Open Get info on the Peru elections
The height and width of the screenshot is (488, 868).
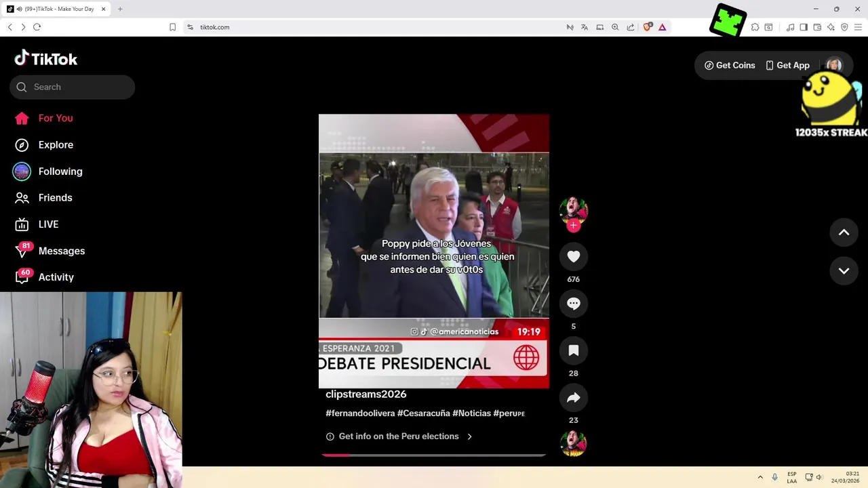(399, 436)
